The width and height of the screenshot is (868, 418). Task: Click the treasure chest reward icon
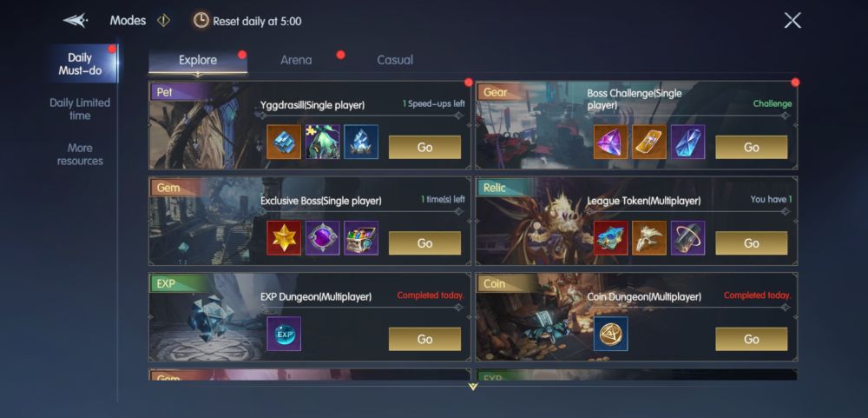361,238
